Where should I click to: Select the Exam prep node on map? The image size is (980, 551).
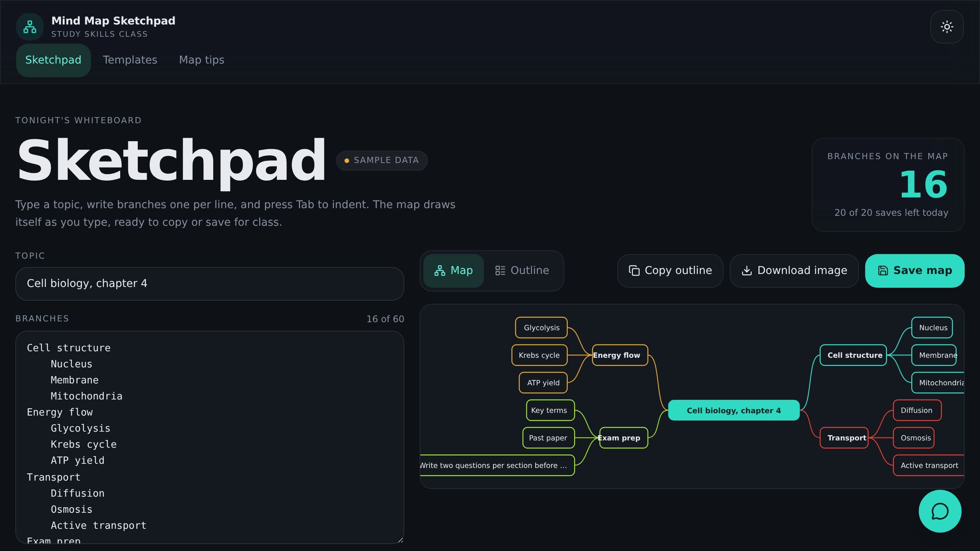coord(623,438)
